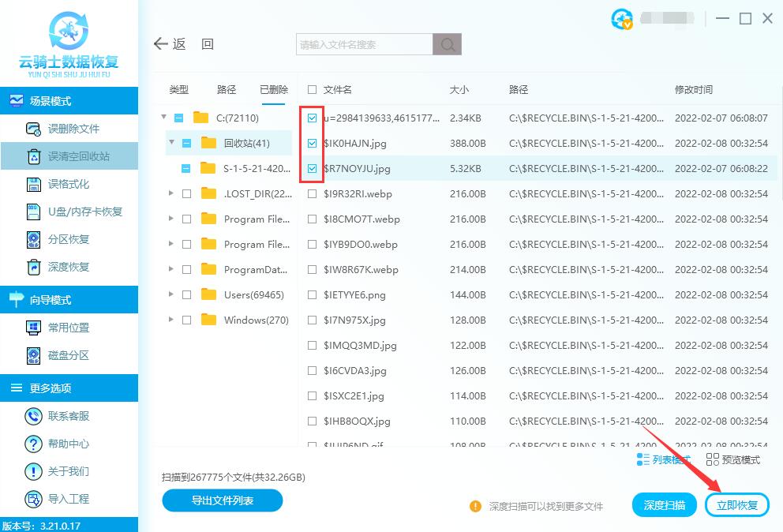783x532 pixels.
Task: Click 更多选项 hamburger icon
Action: [16, 388]
